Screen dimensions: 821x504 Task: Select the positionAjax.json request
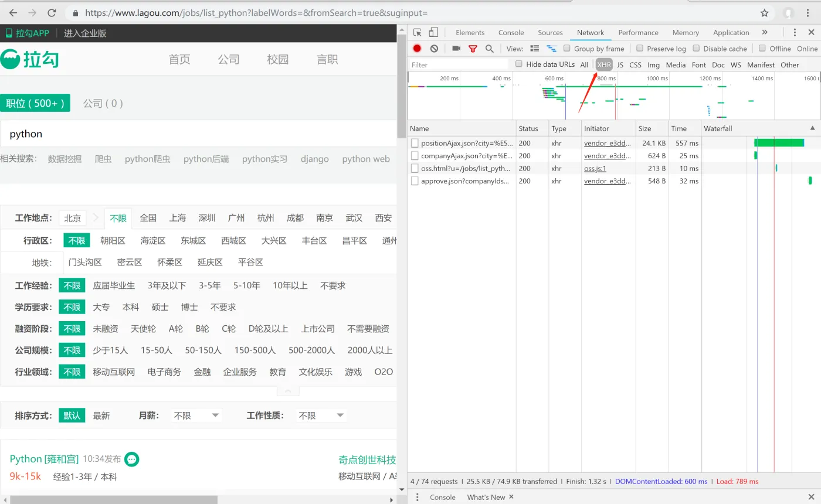click(x=466, y=143)
